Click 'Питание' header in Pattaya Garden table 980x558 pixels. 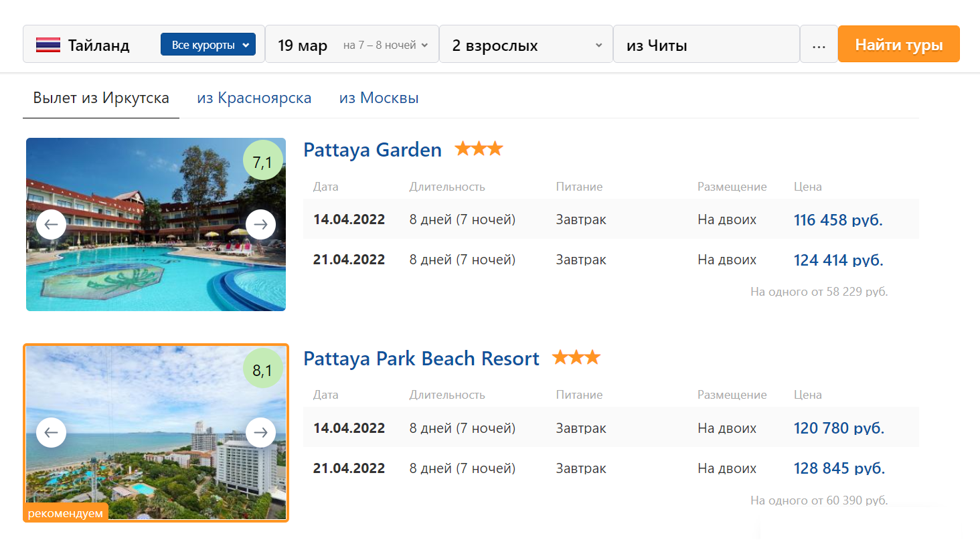(579, 187)
